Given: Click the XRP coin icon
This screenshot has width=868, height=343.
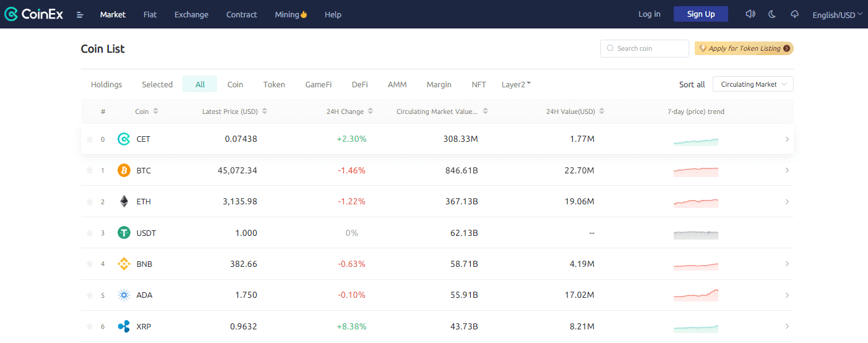Looking at the screenshot, I should (x=124, y=326).
